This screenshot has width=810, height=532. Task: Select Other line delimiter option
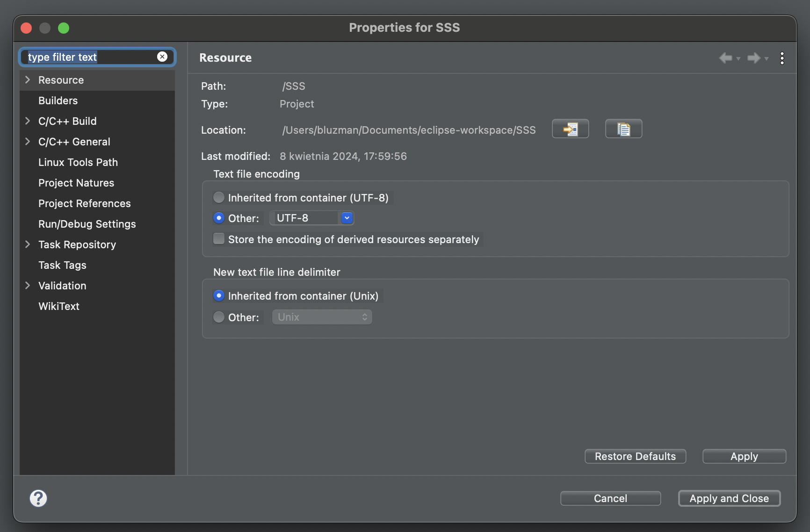tap(219, 317)
